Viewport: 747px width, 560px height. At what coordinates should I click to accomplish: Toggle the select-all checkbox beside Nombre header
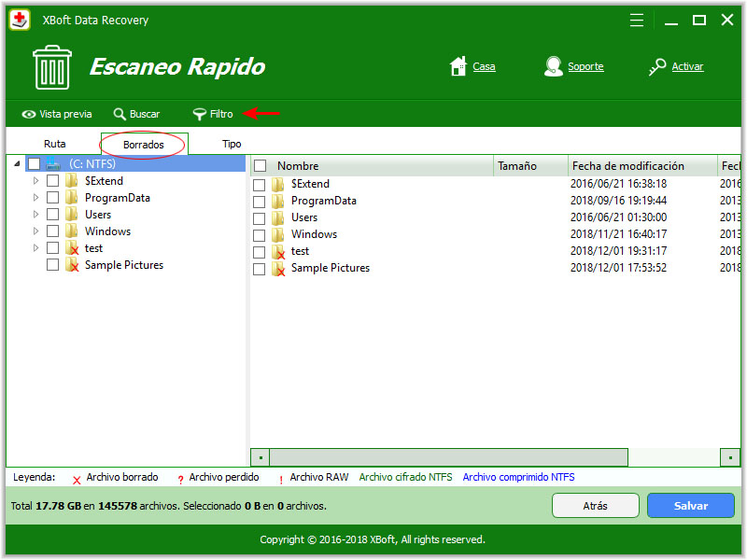(x=261, y=166)
